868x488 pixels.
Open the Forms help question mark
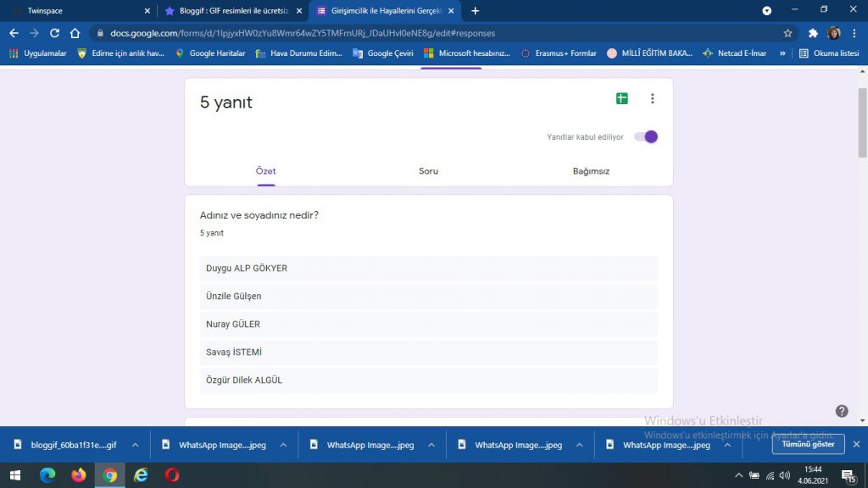click(x=842, y=410)
